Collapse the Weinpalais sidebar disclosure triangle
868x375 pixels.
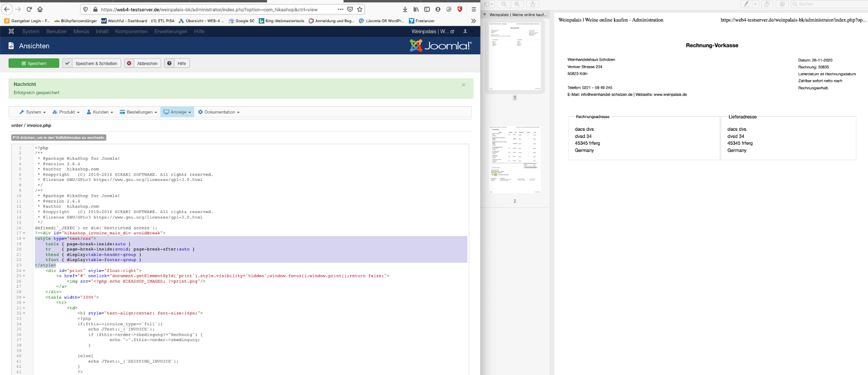pyautogui.click(x=485, y=14)
